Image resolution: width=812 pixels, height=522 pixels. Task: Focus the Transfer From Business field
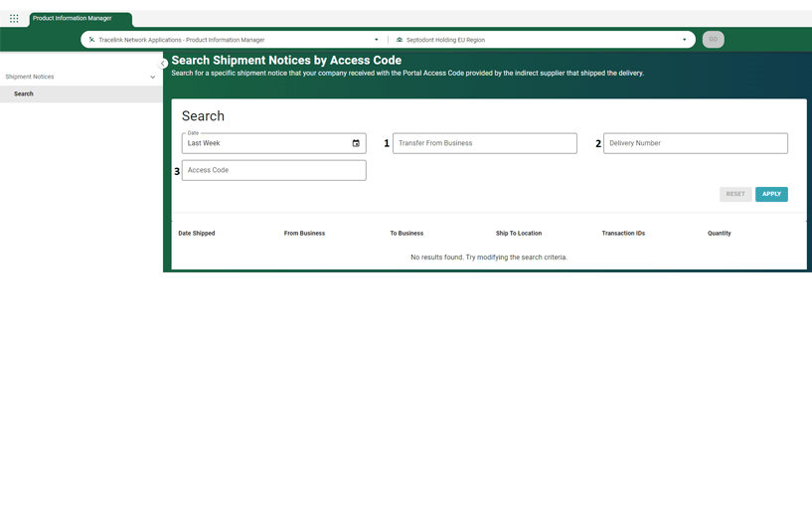(485, 143)
